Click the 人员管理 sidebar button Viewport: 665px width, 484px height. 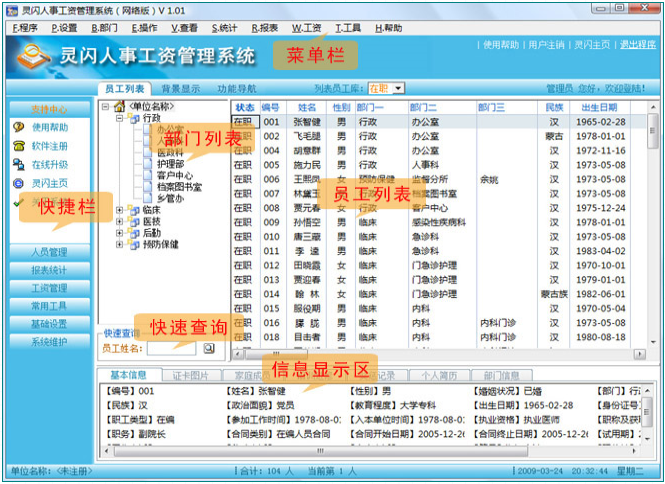pos(49,252)
